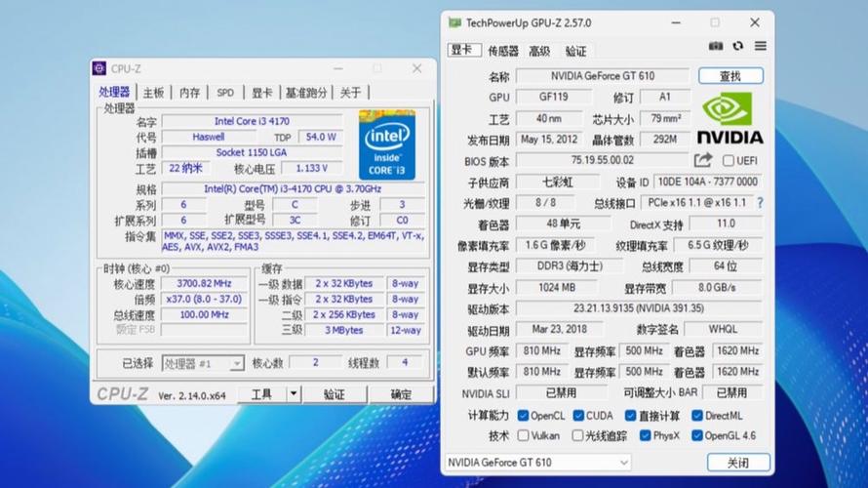
Task: Toggle the ray tracing (光线追踪) checkbox
Action: (x=577, y=435)
